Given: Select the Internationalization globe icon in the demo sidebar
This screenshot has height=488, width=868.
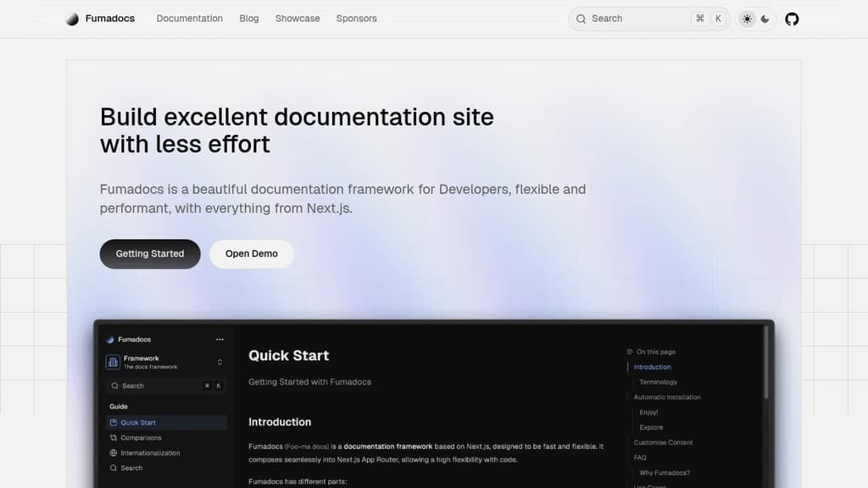Looking at the screenshot, I should [x=114, y=452].
